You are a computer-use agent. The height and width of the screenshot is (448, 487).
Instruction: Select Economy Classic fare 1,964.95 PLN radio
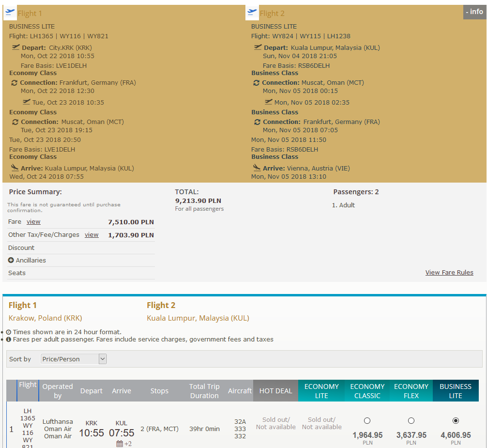367,421
